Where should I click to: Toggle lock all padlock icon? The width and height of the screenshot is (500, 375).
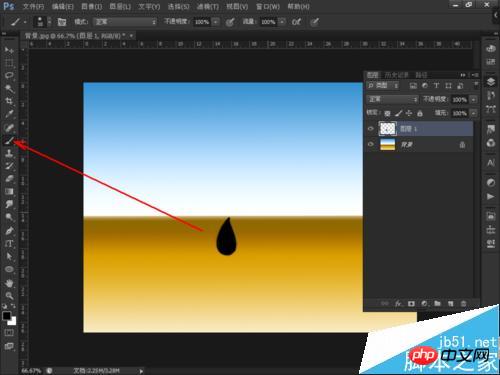(x=420, y=114)
